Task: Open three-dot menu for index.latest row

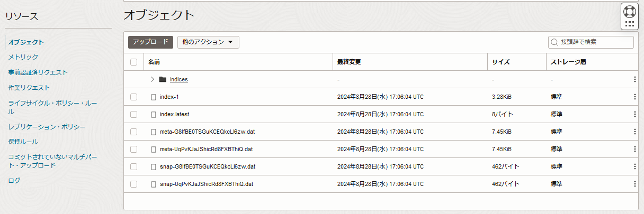Action: click(x=634, y=114)
